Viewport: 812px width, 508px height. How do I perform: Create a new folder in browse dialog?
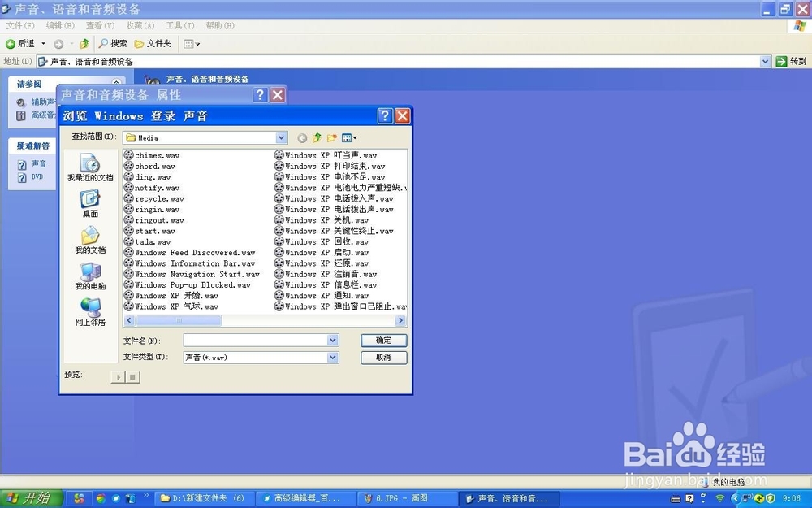332,138
